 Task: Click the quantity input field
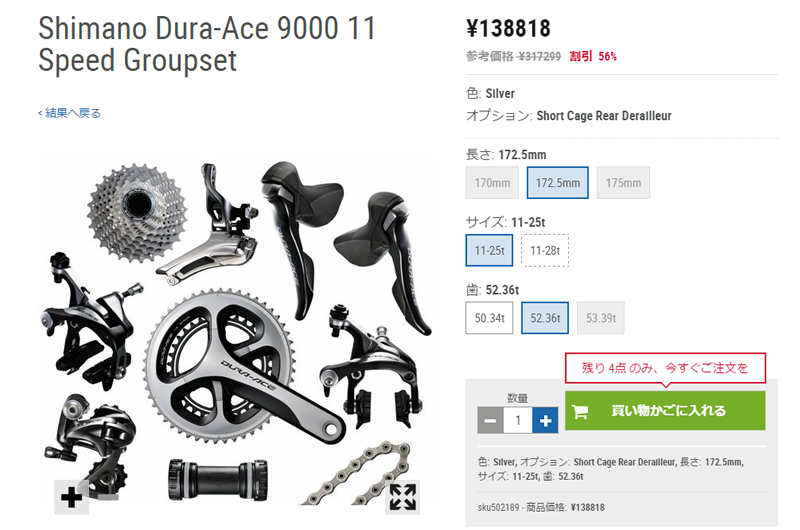[518, 420]
